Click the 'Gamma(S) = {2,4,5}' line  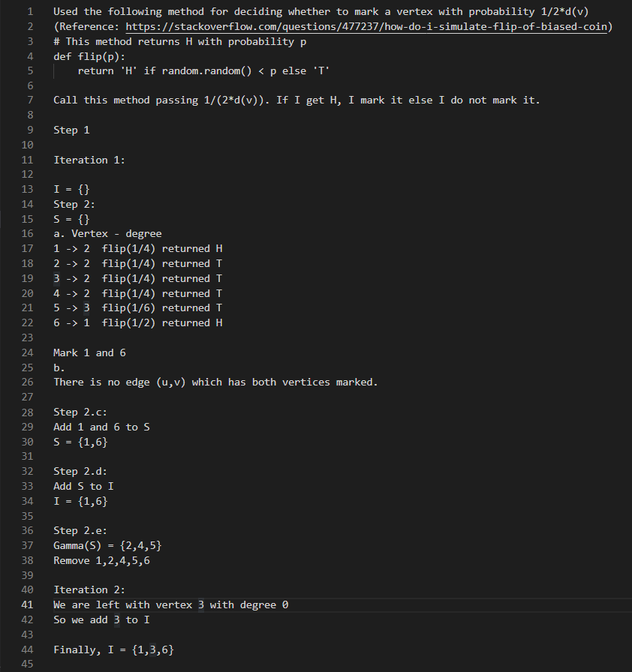[x=107, y=545]
